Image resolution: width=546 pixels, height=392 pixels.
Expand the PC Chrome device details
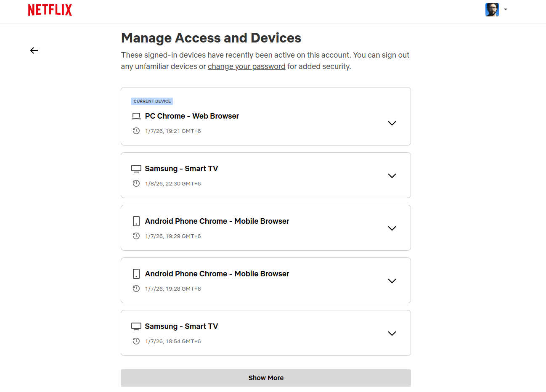[x=392, y=123]
